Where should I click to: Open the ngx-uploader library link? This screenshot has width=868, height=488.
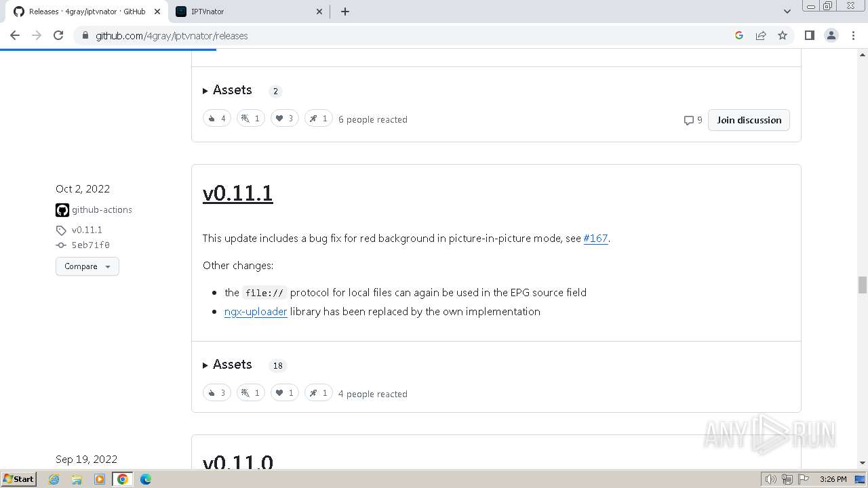point(256,312)
